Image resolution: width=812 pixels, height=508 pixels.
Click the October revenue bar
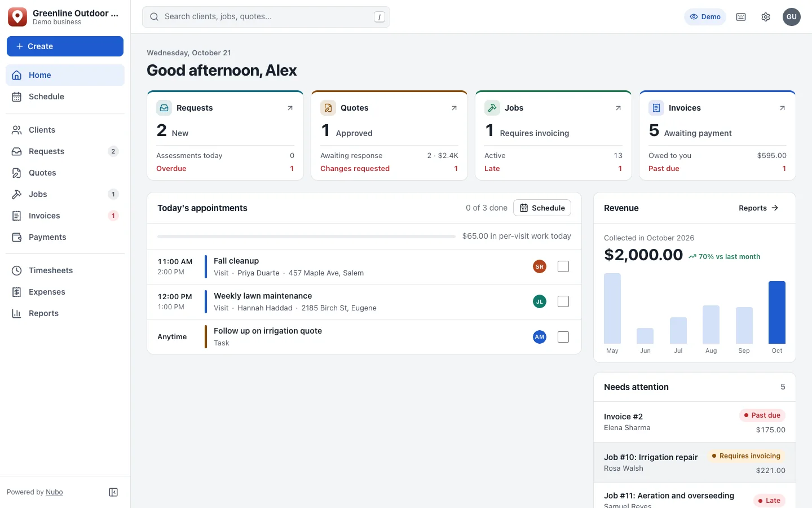click(x=777, y=312)
